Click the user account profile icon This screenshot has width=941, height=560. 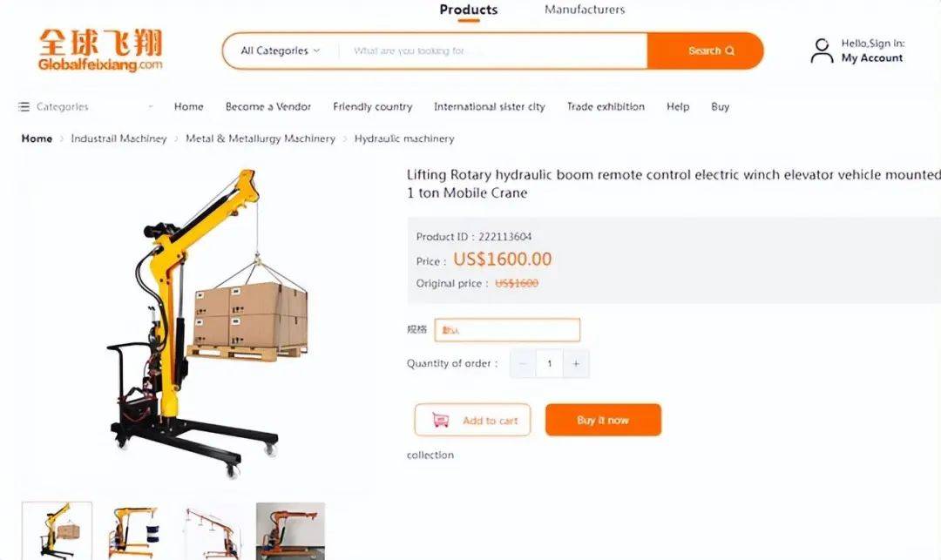tap(822, 51)
